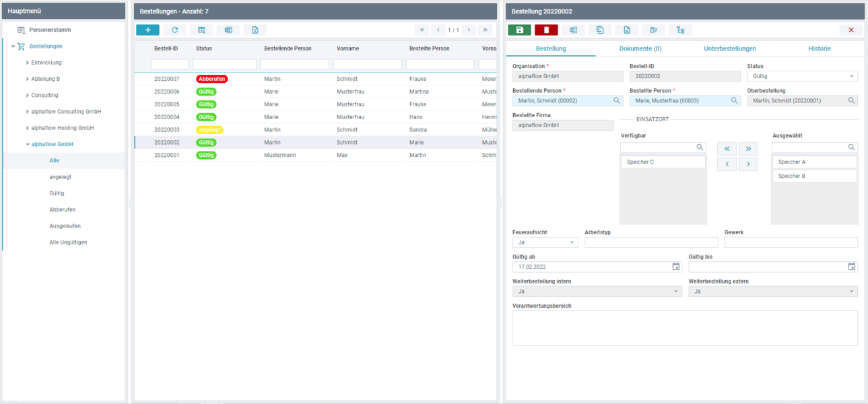Viewport: 868px width, 404px height.
Task: Click the move-all-right double arrow button
Action: tap(748, 148)
